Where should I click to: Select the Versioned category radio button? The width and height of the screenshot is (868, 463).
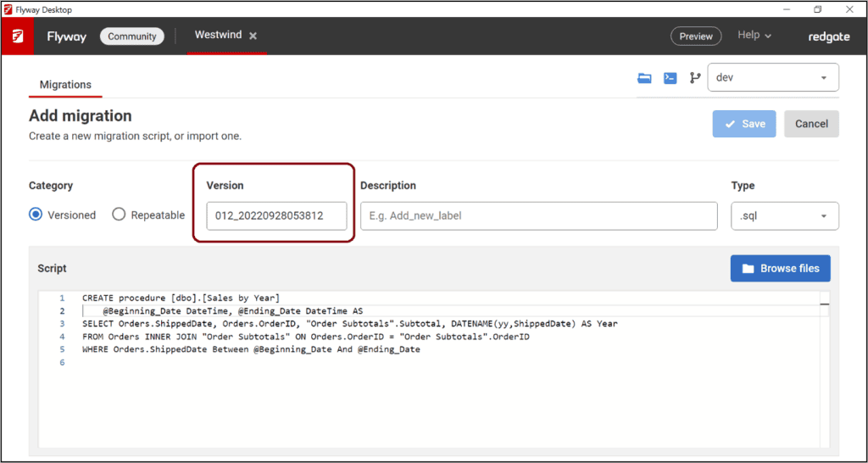coord(36,215)
